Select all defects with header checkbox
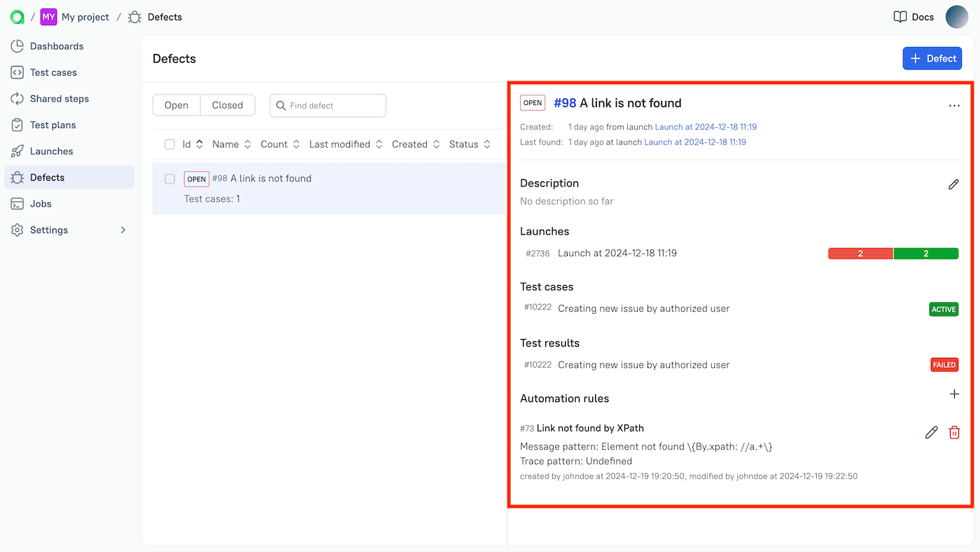The image size is (980, 552). click(169, 144)
